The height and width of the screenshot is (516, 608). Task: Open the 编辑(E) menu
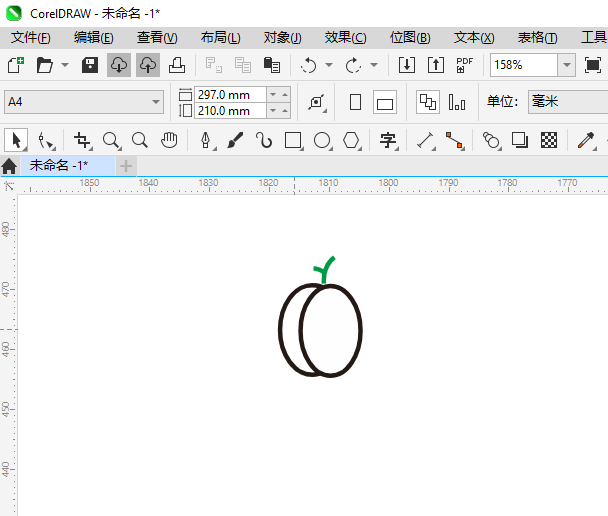click(x=94, y=38)
